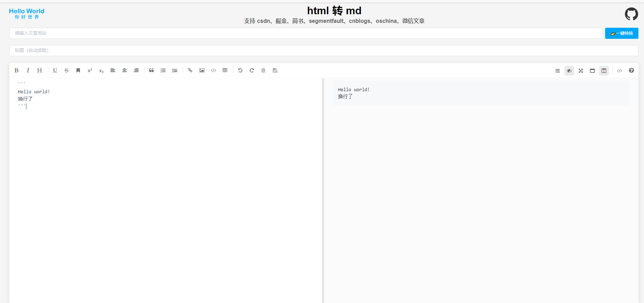Image resolution: width=644 pixels, height=303 pixels.
Task: Redo the last edit
Action: pos(252,70)
